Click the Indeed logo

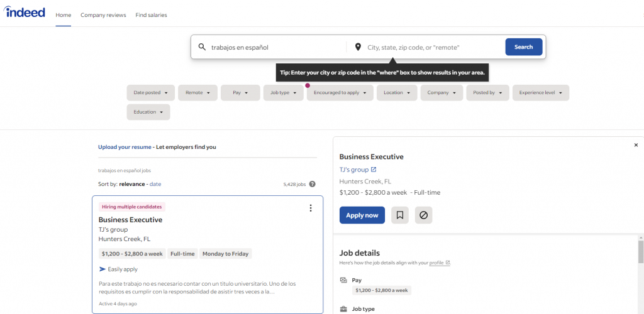point(25,12)
